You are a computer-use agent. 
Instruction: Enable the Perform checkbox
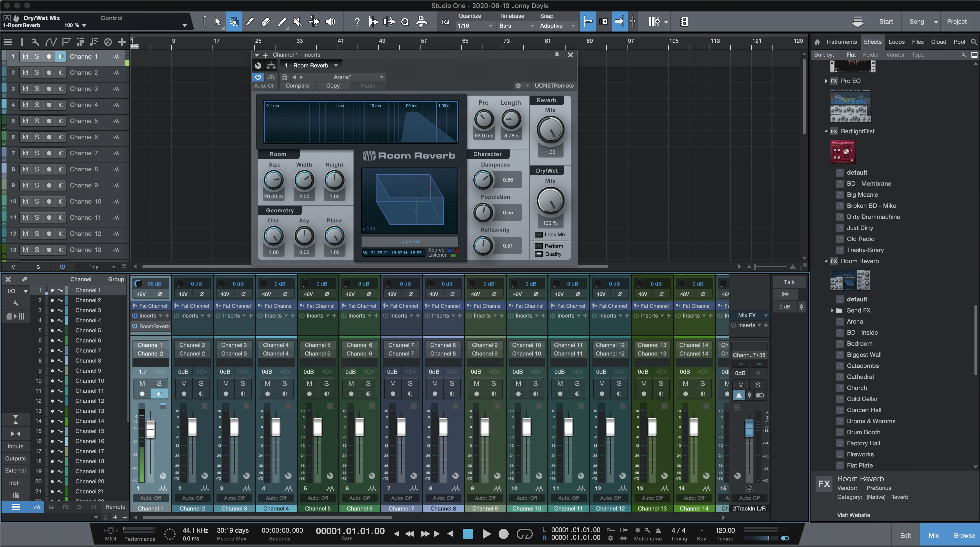click(x=538, y=246)
